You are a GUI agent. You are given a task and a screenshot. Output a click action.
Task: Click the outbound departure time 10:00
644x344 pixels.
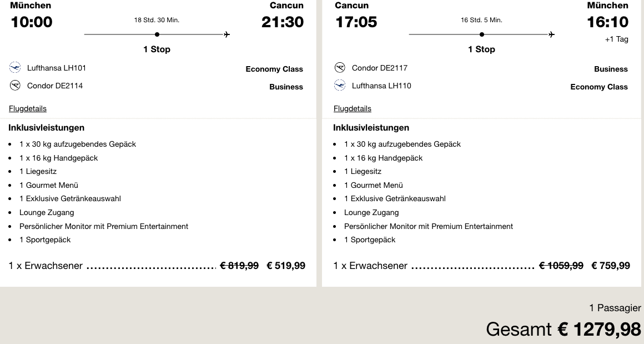31,22
